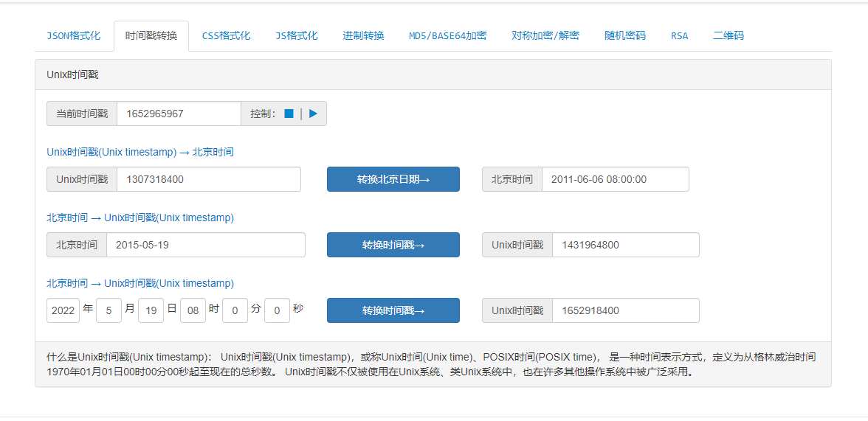Click the month field showing 5

coord(109,310)
